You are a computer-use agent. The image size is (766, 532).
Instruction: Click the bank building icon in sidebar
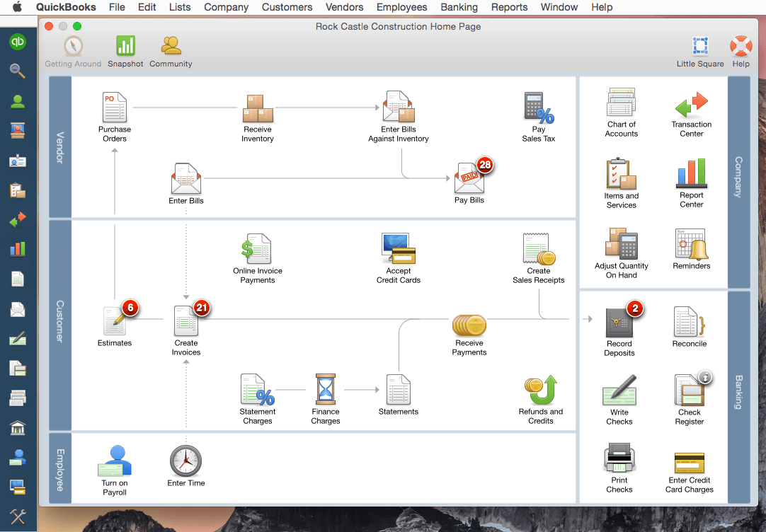(x=18, y=428)
